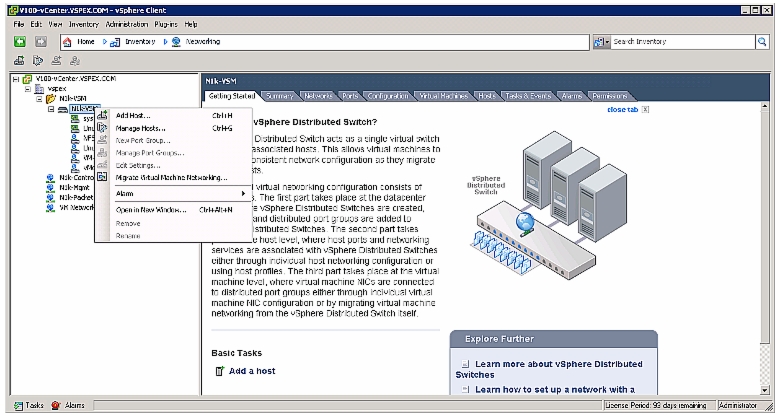781x415 pixels.
Task: Collapse the N1k-VSM folder node
Action: click(x=39, y=99)
